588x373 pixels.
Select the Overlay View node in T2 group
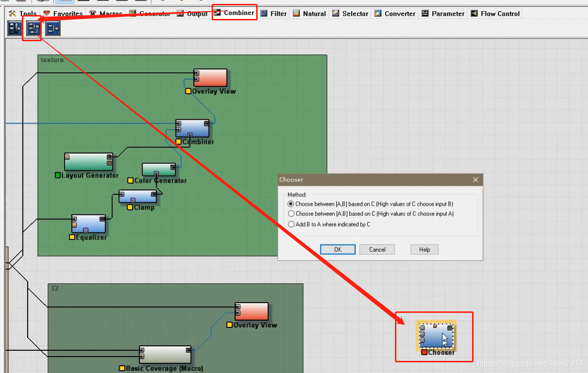point(251,311)
